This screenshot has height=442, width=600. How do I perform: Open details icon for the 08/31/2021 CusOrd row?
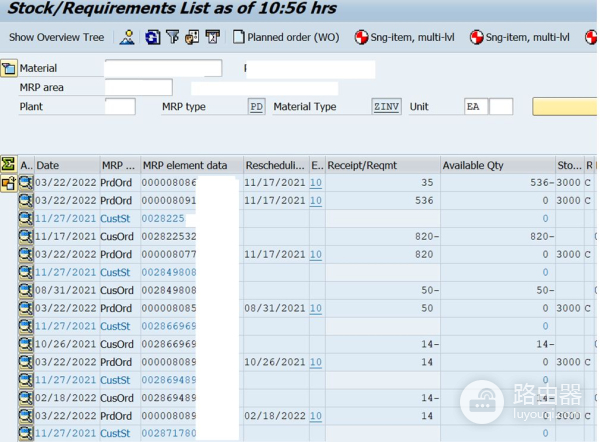(26, 291)
